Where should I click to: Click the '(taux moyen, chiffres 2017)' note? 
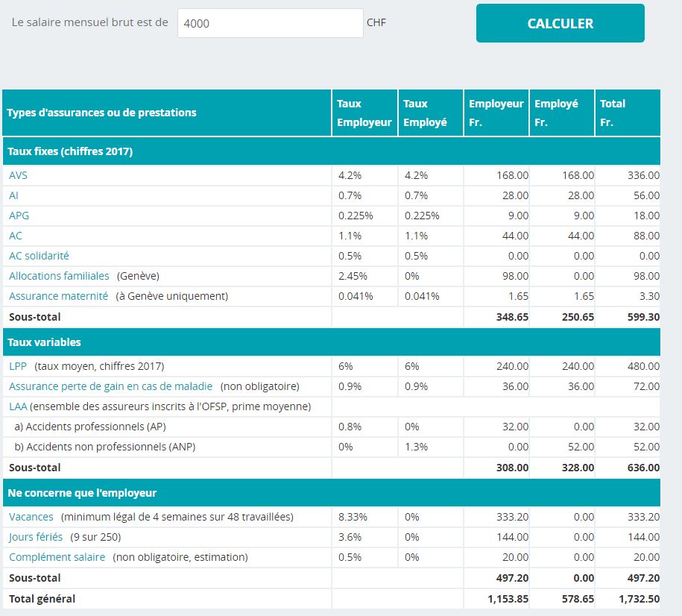[99, 366]
